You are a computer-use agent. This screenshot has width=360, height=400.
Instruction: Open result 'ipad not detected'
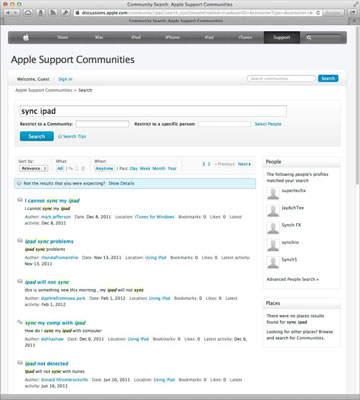pos(47,363)
